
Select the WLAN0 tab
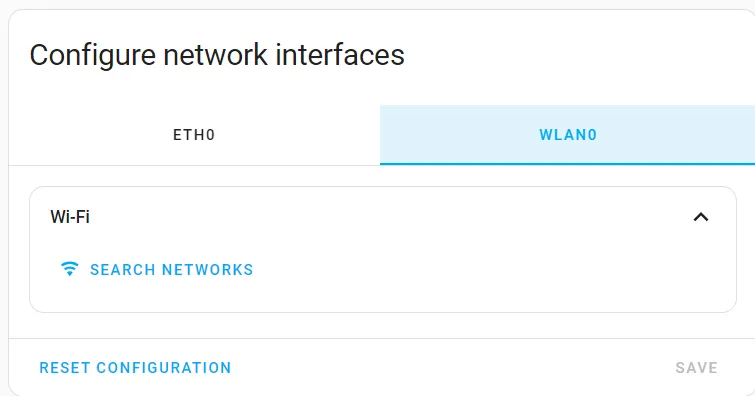[568, 135]
